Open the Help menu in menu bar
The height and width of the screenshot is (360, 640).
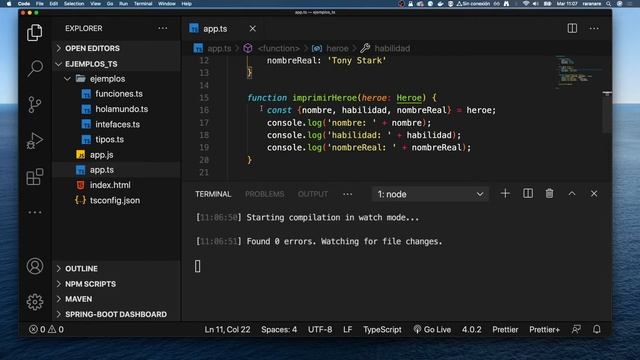tap(187, 4)
